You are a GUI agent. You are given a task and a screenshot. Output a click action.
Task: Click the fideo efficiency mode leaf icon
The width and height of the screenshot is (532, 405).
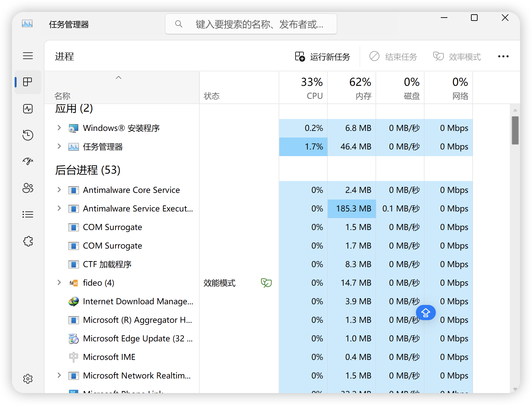click(266, 283)
